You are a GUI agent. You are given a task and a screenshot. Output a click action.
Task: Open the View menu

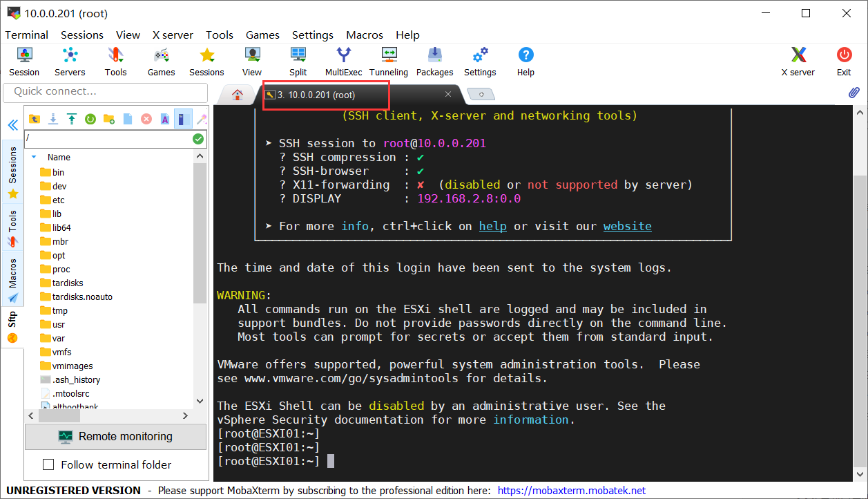click(128, 35)
